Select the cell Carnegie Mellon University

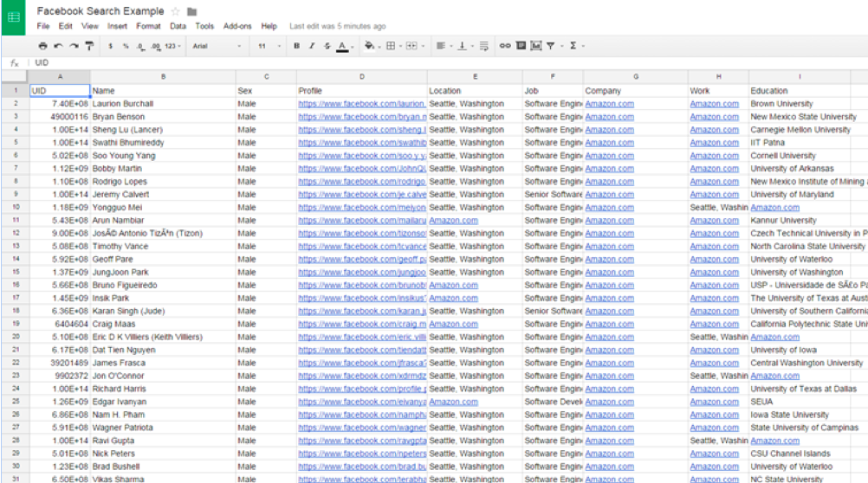pyautogui.click(x=800, y=130)
